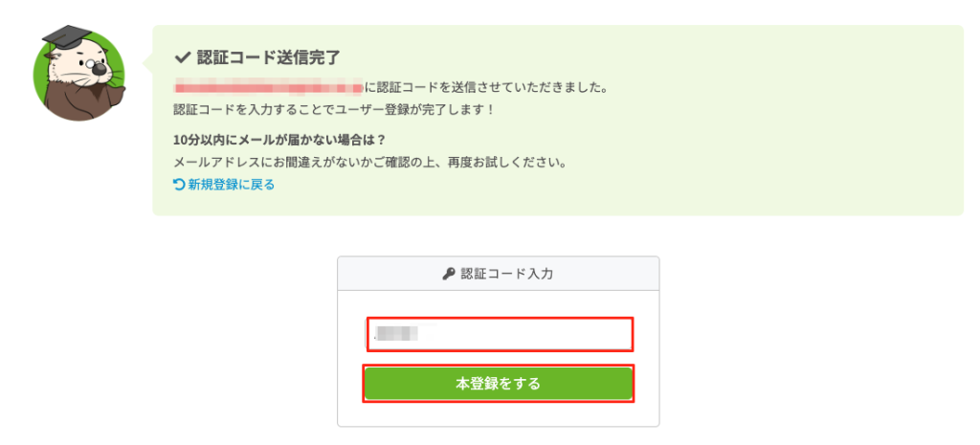Click the に認証コードを送信させていただきました text
This screenshot has width=980, height=445.
486,88
